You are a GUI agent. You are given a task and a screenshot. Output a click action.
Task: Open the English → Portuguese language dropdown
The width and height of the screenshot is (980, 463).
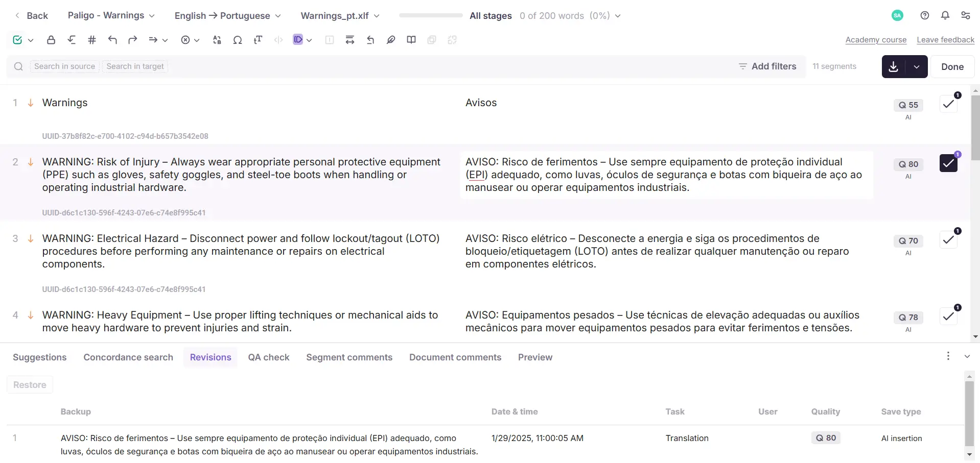click(x=228, y=16)
